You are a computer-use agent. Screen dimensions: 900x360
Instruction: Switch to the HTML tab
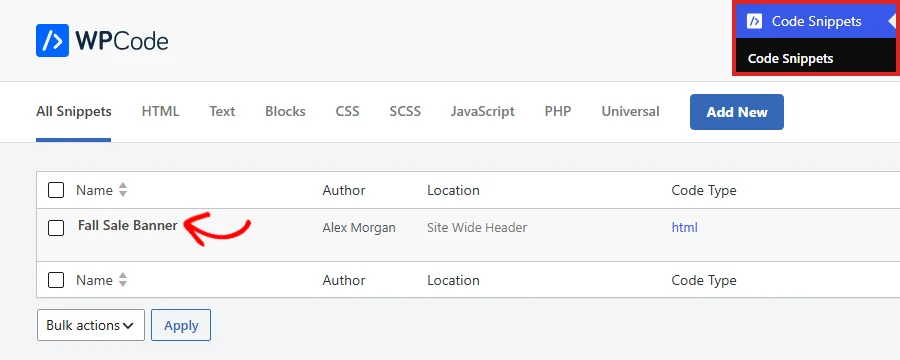[x=160, y=111]
